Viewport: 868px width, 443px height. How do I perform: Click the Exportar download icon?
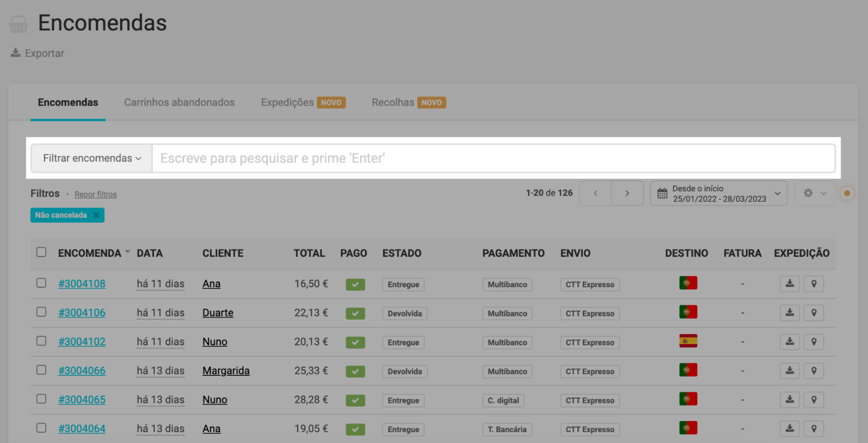(x=16, y=53)
